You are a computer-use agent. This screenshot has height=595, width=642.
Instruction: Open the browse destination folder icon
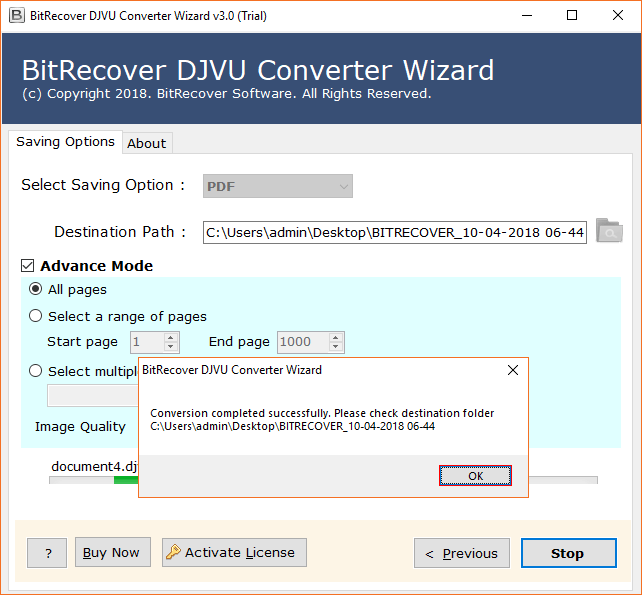click(x=609, y=231)
